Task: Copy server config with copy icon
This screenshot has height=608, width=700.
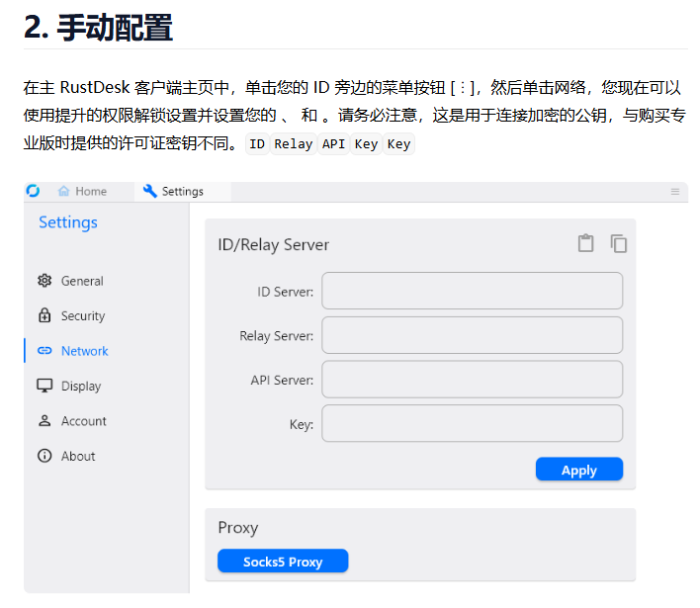Action: point(618,244)
